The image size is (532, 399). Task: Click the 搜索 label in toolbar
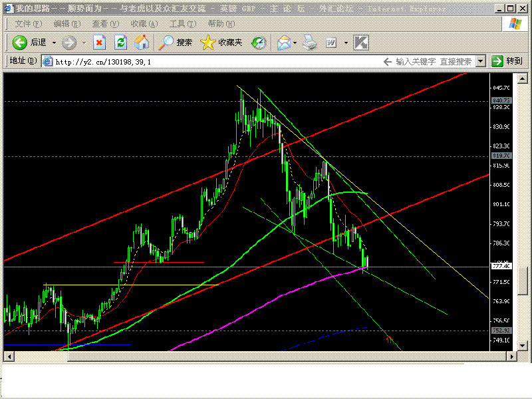click(184, 43)
